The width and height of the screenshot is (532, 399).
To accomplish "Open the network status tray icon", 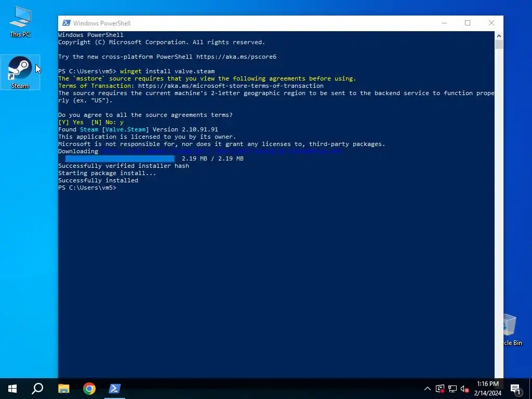I will point(453,389).
